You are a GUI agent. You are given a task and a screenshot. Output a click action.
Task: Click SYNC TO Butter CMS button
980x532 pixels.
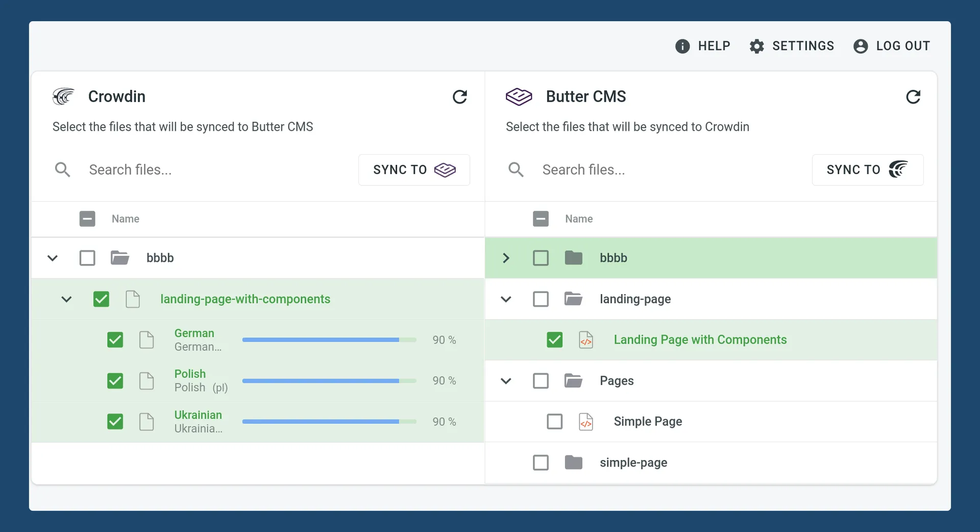coord(414,170)
